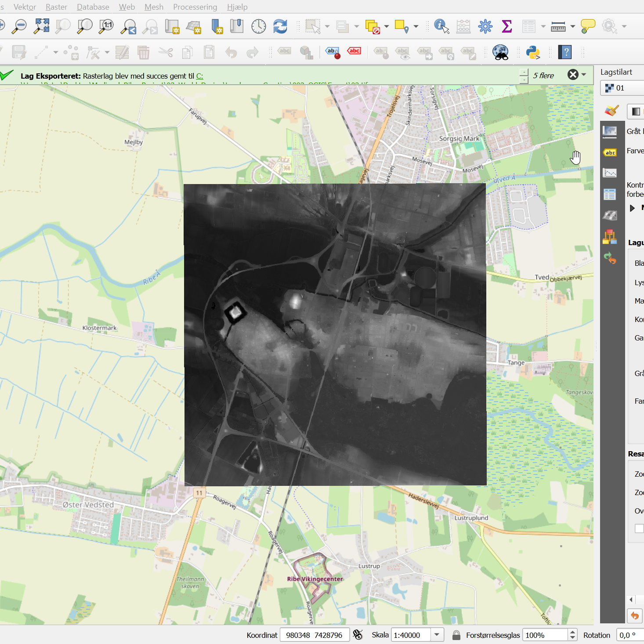The height and width of the screenshot is (644, 644).
Task: Open the temporal controller clock
Action: [259, 26]
